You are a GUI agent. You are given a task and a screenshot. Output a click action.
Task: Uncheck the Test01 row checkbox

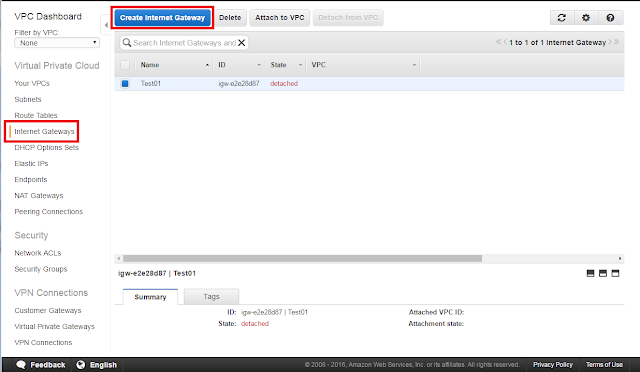click(x=125, y=83)
